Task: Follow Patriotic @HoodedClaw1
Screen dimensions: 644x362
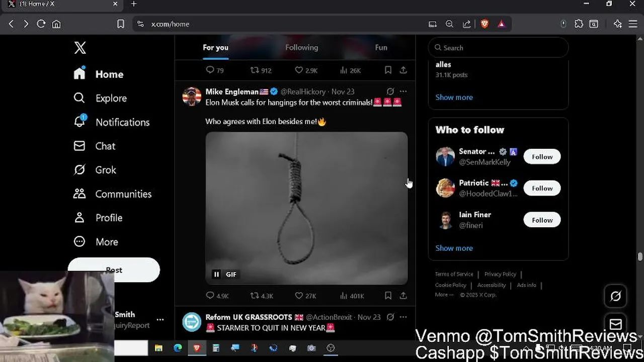Action: tap(542, 189)
